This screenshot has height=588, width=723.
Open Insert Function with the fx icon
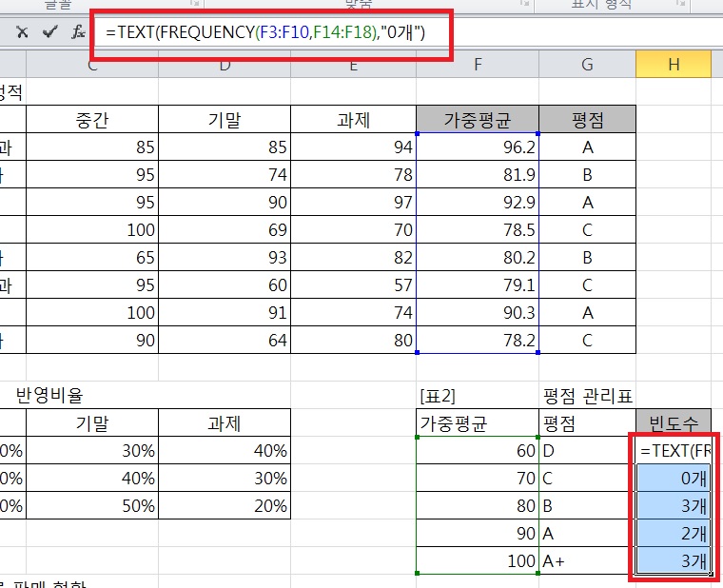tap(78, 32)
